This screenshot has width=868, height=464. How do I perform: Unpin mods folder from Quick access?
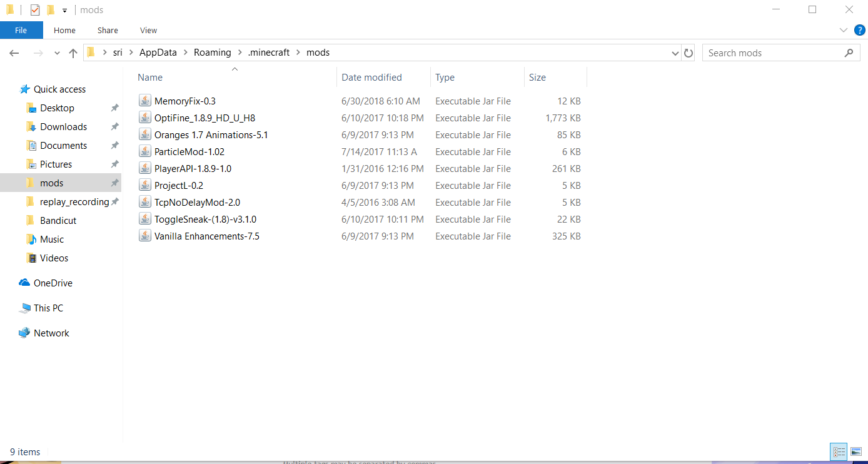[x=114, y=183]
